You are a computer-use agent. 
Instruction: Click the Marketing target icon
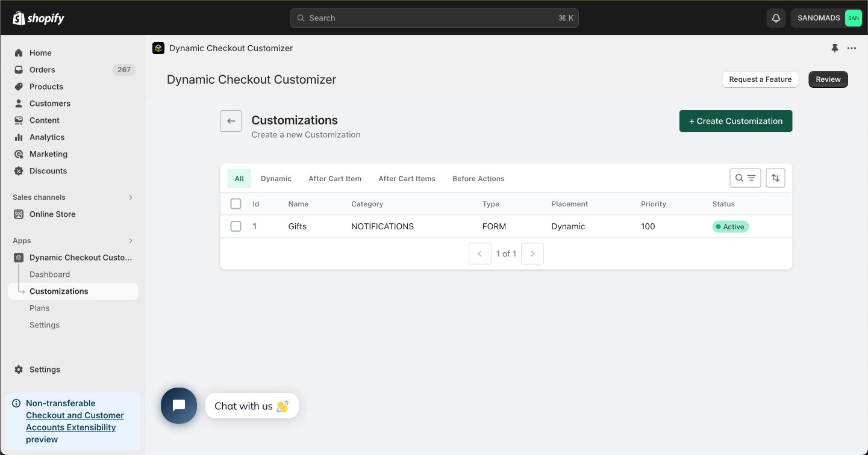19,154
